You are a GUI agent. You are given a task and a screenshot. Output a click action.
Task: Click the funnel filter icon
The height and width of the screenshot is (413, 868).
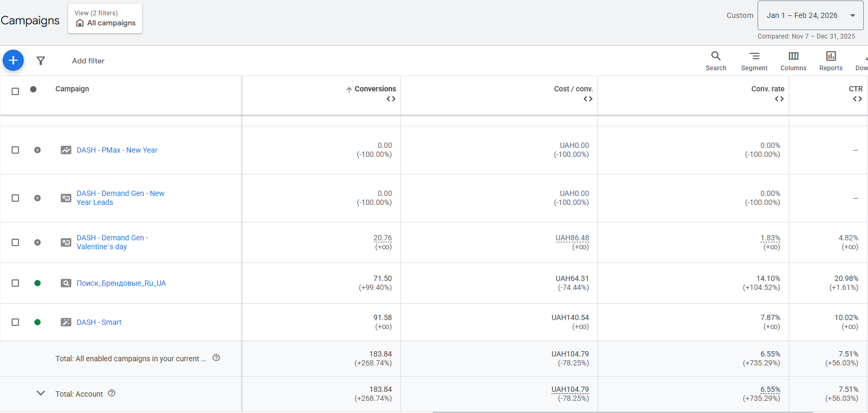pyautogui.click(x=41, y=61)
